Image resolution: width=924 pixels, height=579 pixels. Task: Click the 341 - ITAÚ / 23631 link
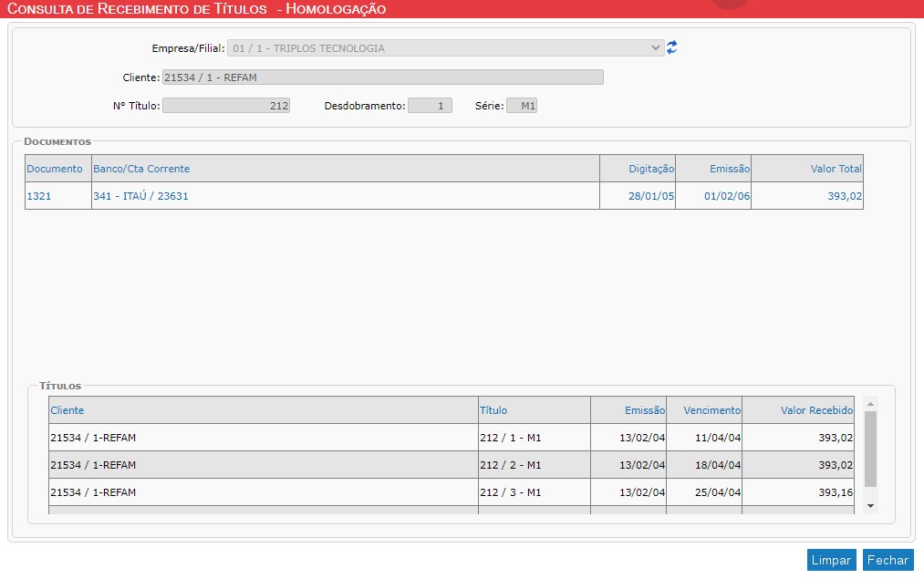pos(140,196)
